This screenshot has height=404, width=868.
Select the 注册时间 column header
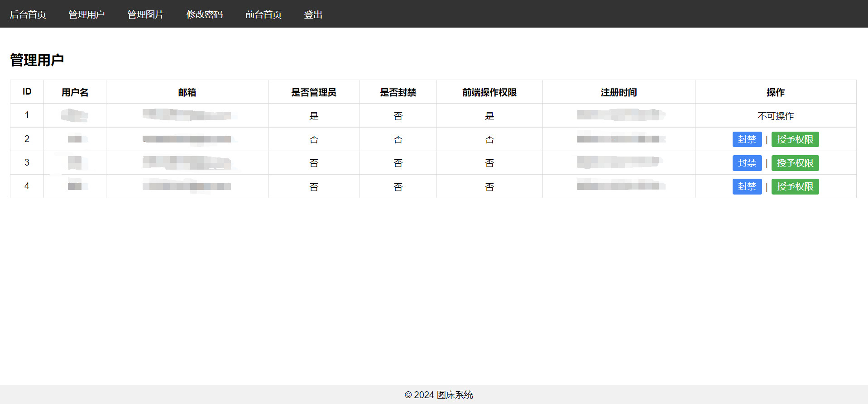619,92
